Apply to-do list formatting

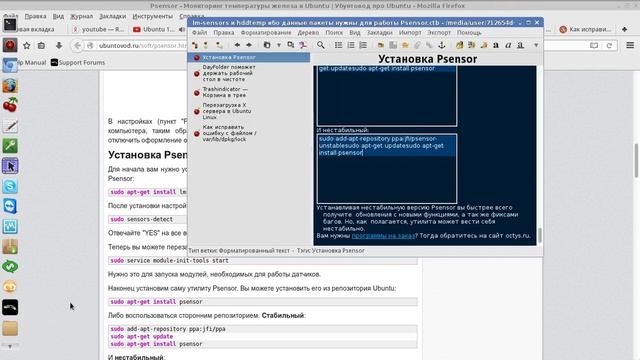pos(363,45)
